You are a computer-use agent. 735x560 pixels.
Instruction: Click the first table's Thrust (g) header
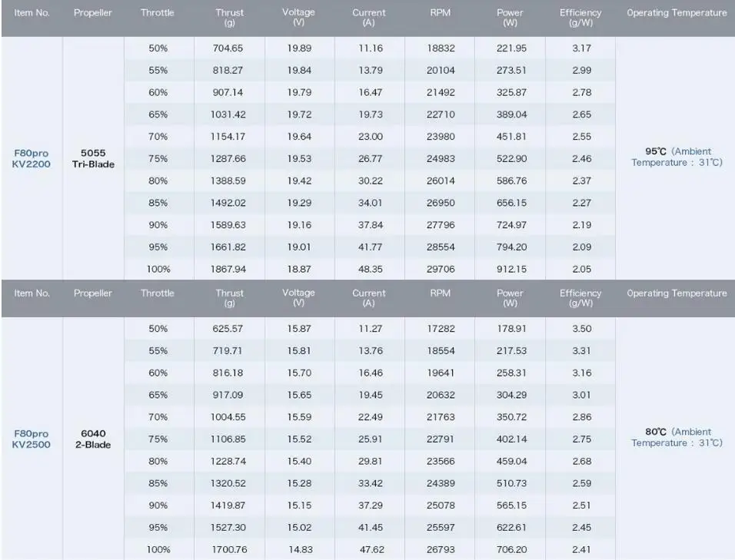coord(229,18)
